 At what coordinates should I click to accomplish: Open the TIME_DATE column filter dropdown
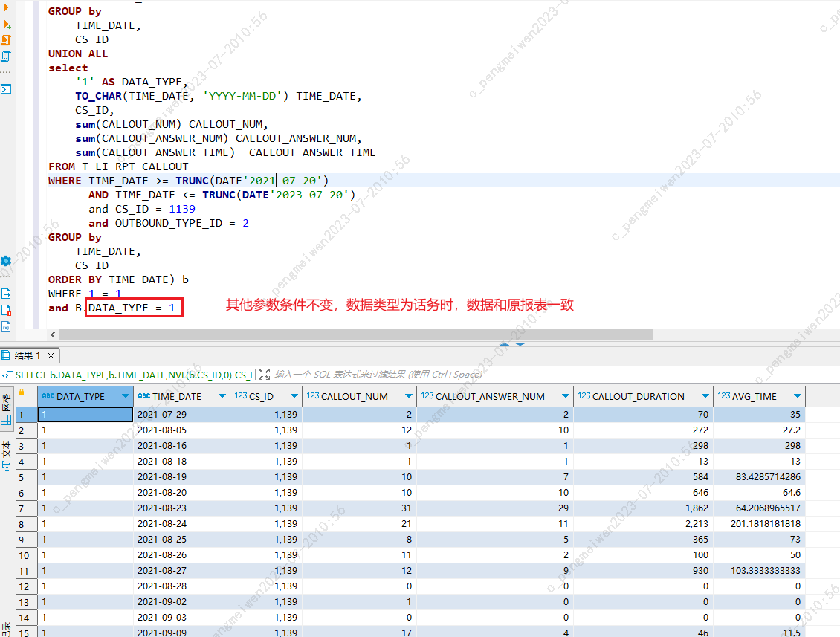tap(222, 396)
